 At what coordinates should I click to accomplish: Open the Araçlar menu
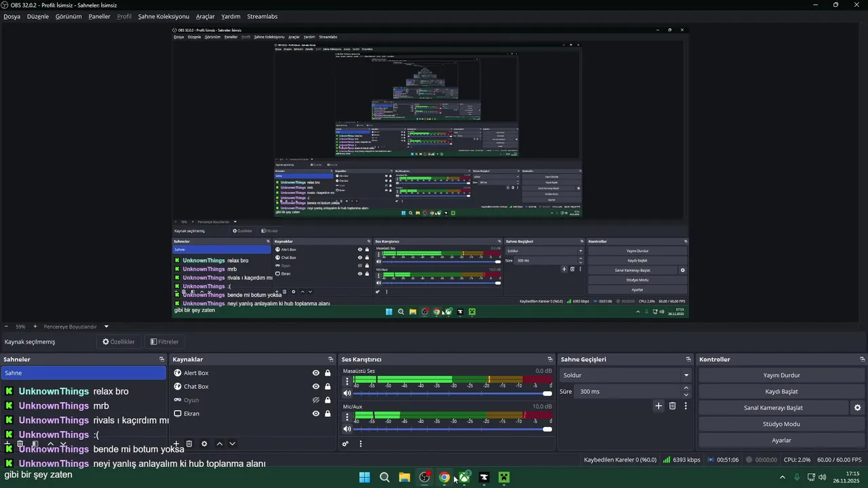point(205,16)
